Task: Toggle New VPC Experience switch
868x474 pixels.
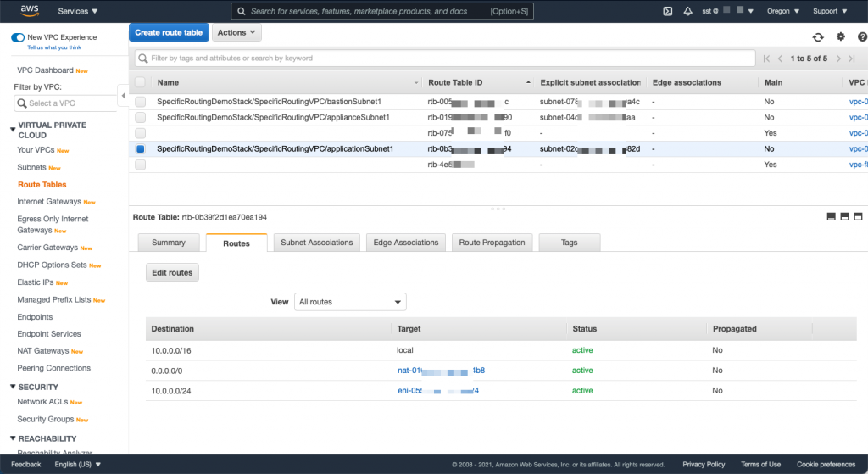Action: (18, 37)
